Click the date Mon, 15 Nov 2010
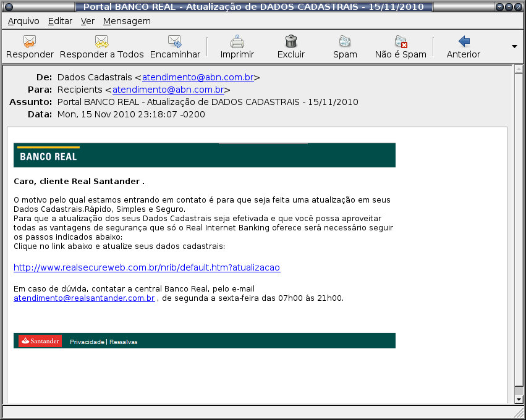The image size is (526, 420). [x=131, y=115]
